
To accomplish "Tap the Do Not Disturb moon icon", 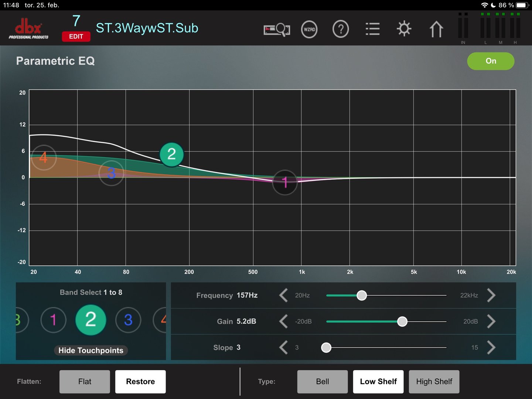I will tap(493, 5).
